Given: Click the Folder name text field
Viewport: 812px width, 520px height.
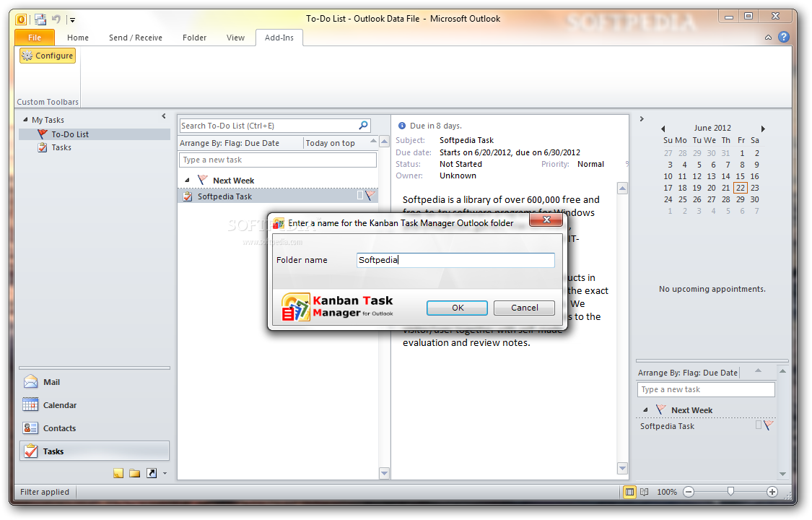Looking at the screenshot, I should [x=455, y=260].
